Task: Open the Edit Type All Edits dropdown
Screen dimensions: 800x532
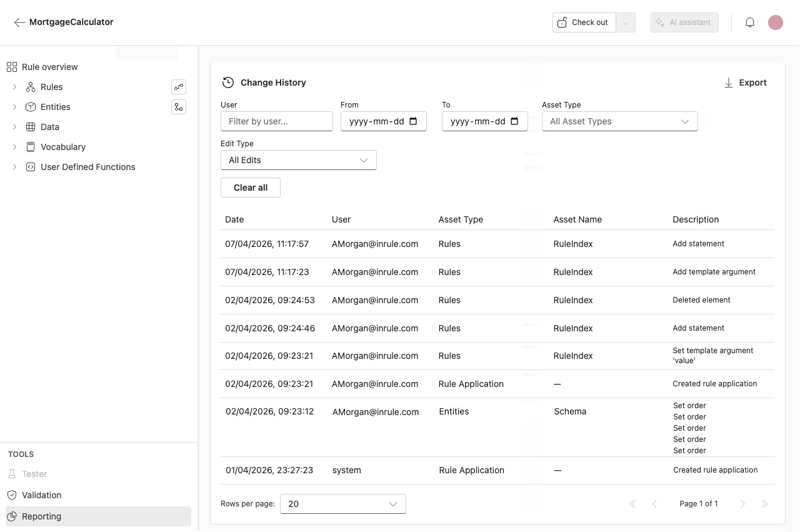Action: tap(299, 160)
